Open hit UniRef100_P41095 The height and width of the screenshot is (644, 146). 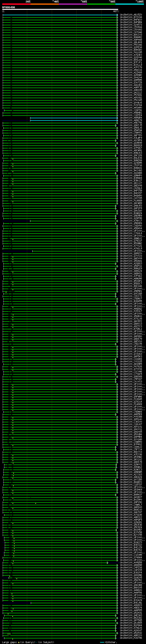131,53
